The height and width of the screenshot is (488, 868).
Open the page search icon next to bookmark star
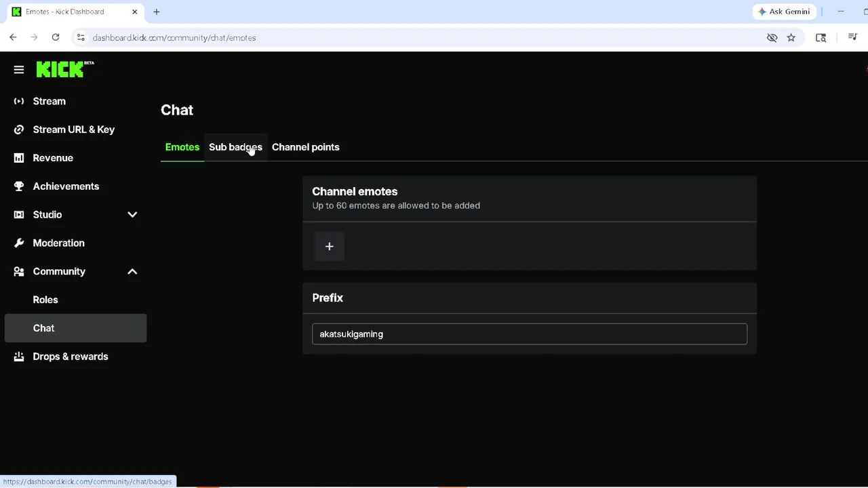(x=821, y=37)
